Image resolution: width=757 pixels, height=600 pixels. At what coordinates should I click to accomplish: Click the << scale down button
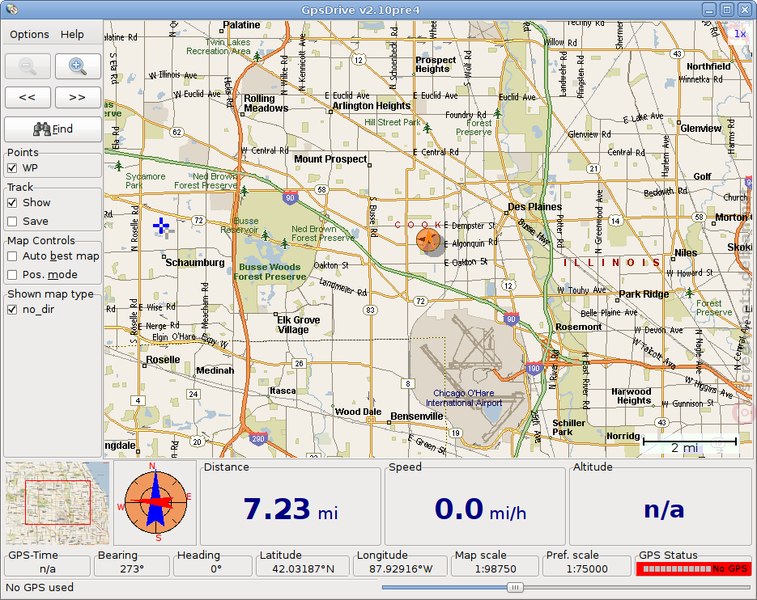click(28, 98)
